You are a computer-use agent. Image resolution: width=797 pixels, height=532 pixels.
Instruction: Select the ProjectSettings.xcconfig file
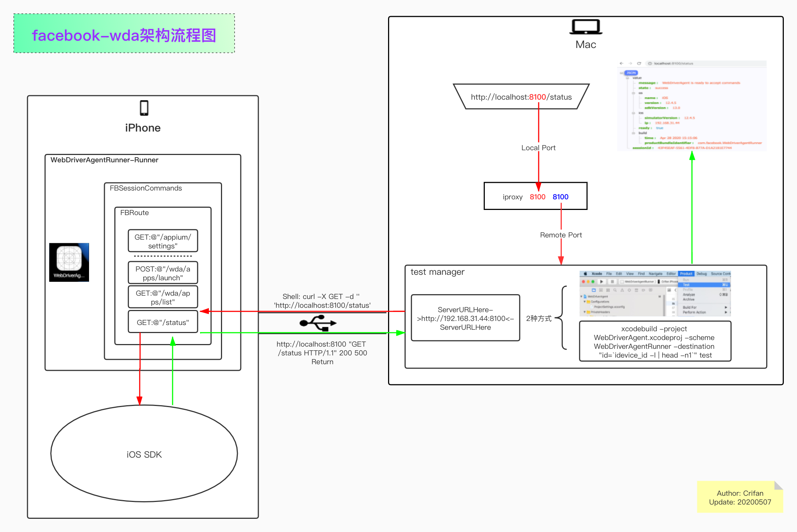pyautogui.click(x=608, y=307)
